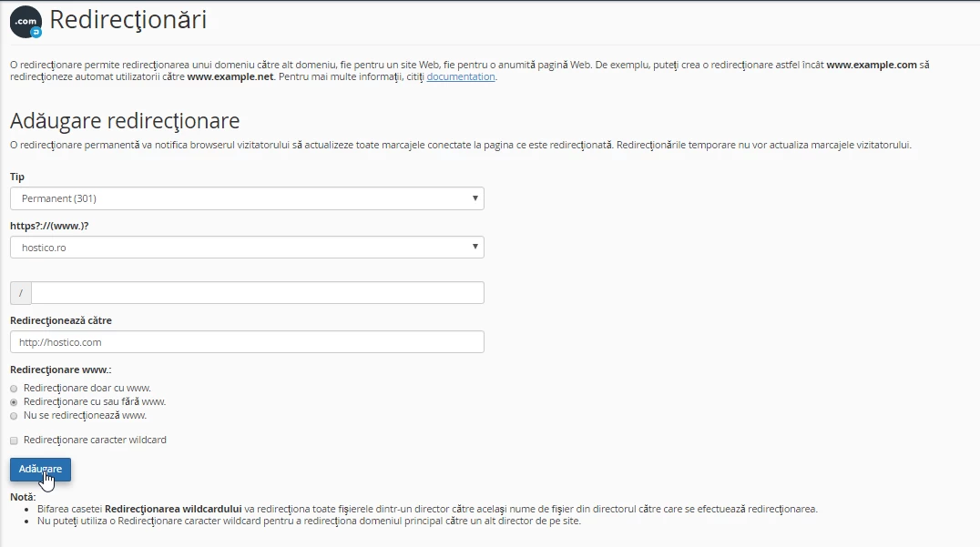Open the Tip dropdown showing Permanent (301)

coord(246,198)
